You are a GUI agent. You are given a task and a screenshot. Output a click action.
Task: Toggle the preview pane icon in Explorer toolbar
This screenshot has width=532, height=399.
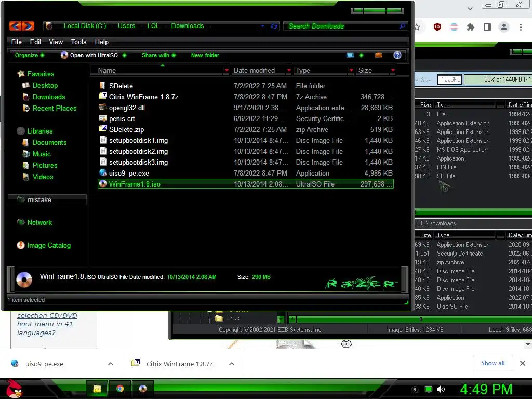[x=379, y=55]
